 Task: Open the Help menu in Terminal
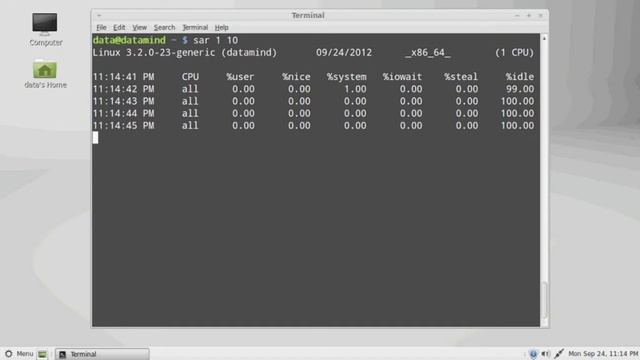[x=221, y=27]
